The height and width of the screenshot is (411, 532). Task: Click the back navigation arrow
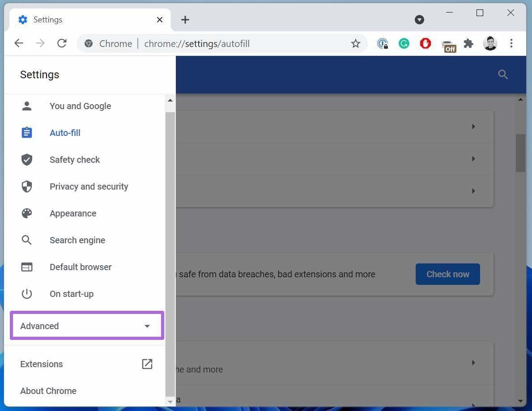pos(19,43)
